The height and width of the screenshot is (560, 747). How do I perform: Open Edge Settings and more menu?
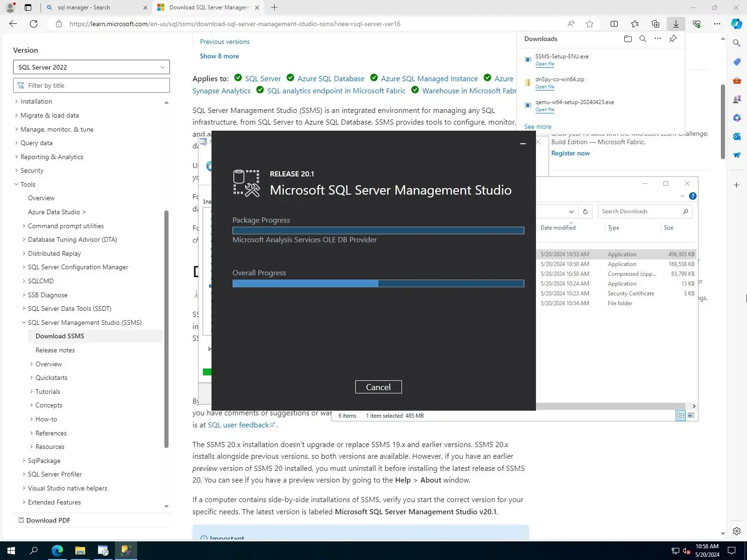pyautogui.click(x=717, y=24)
